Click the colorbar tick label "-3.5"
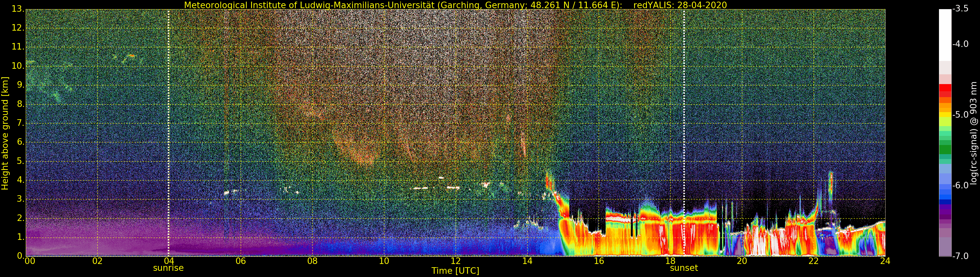Image resolution: width=980 pixels, height=277 pixels. click(960, 9)
